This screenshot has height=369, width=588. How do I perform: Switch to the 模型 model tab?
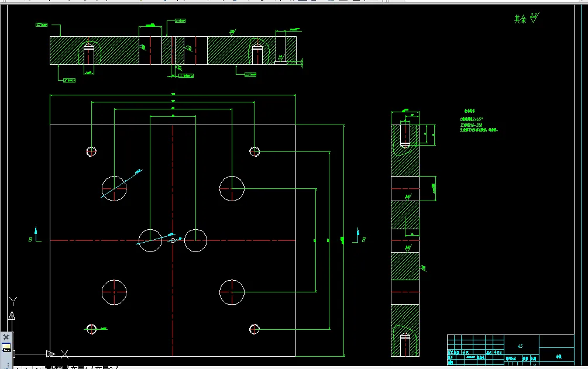click(x=58, y=367)
